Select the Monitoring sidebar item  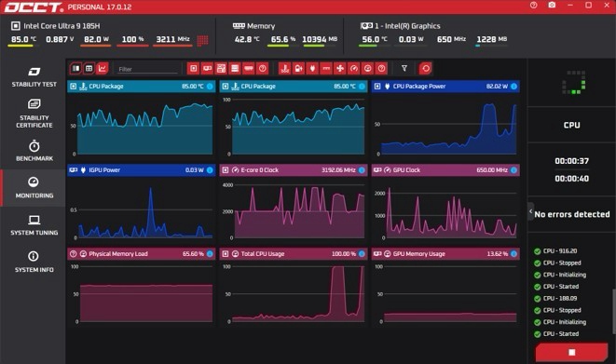click(34, 188)
